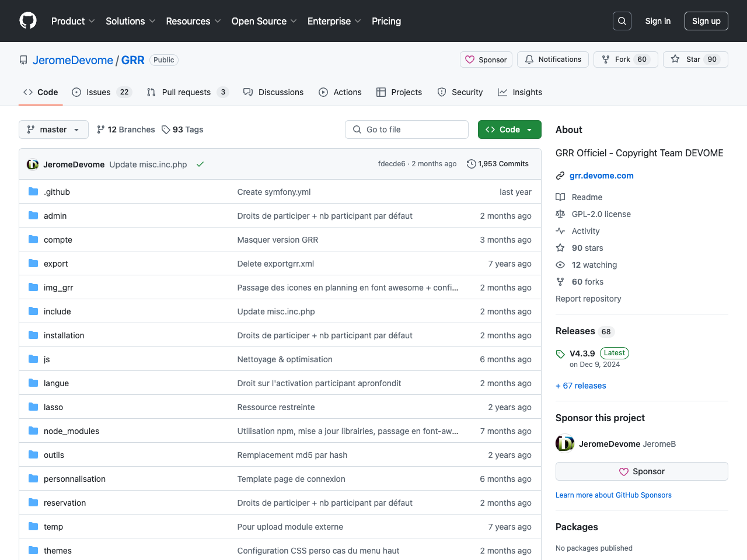Click sponsor avatar next to JeromeB
747x560 pixels.
click(565, 444)
